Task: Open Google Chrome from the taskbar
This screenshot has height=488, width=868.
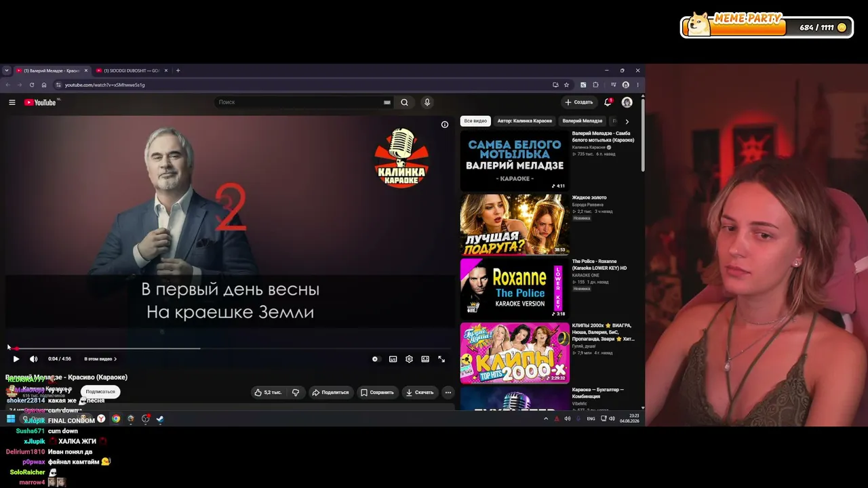Action: tap(116, 419)
